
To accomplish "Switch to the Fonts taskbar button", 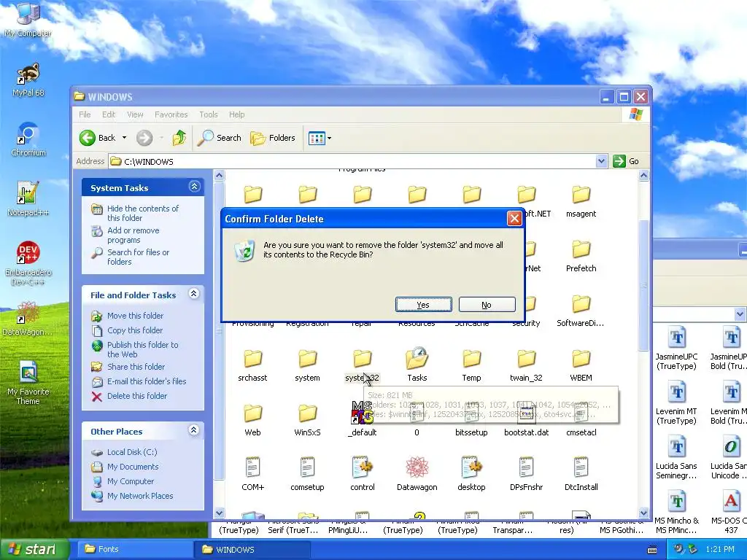I will click(133, 550).
